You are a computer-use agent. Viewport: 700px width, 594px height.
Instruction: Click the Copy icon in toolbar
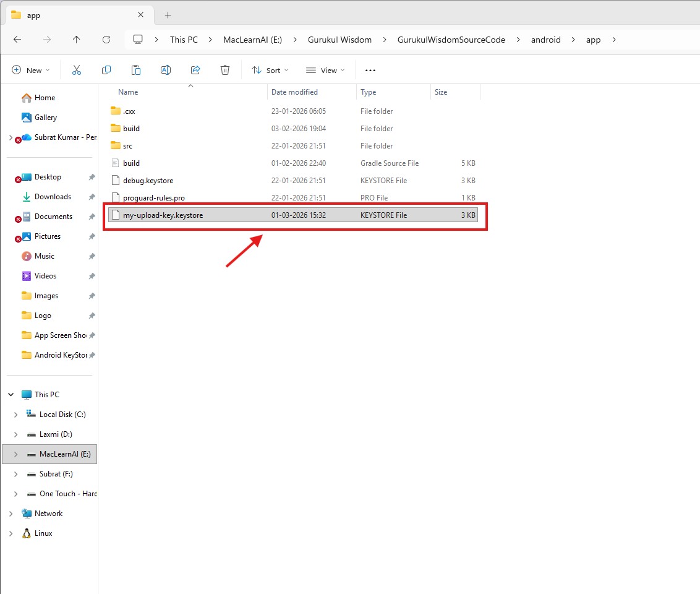pyautogui.click(x=106, y=70)
